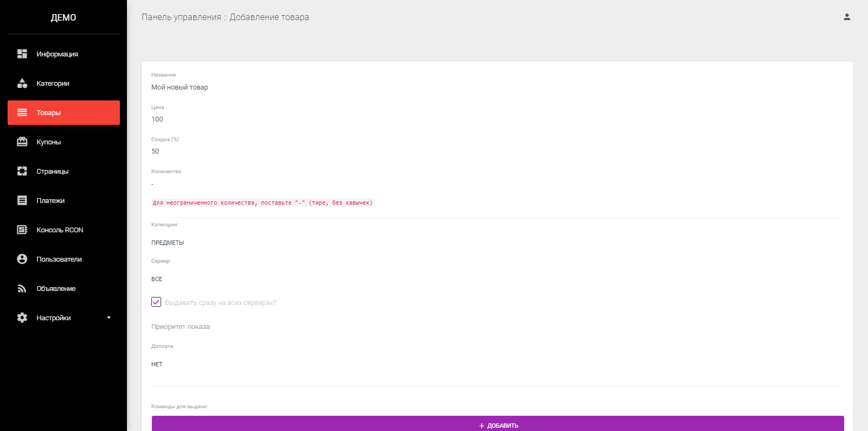
Task: Click the Приоритет показа input field
Action: [x=497, y=326]
